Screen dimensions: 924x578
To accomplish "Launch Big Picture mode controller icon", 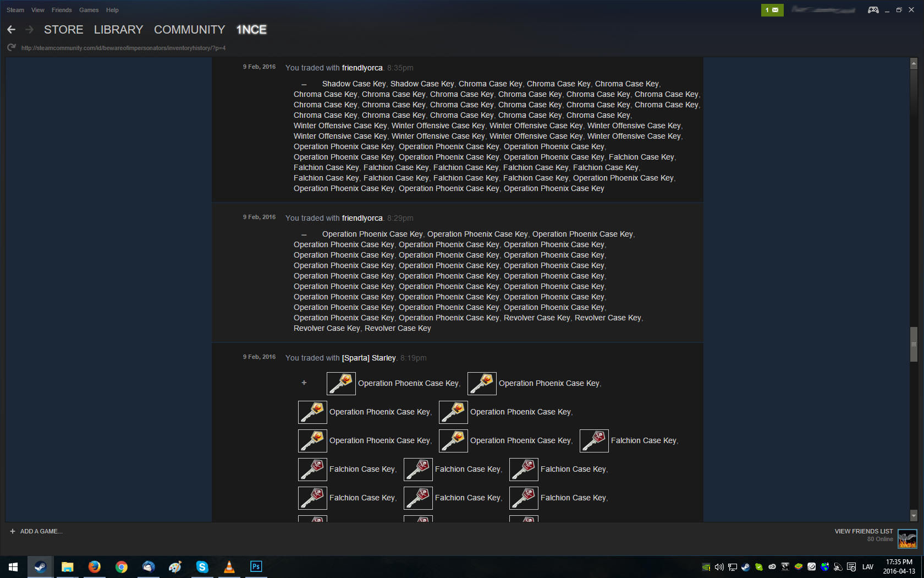I will click(873, 10).
